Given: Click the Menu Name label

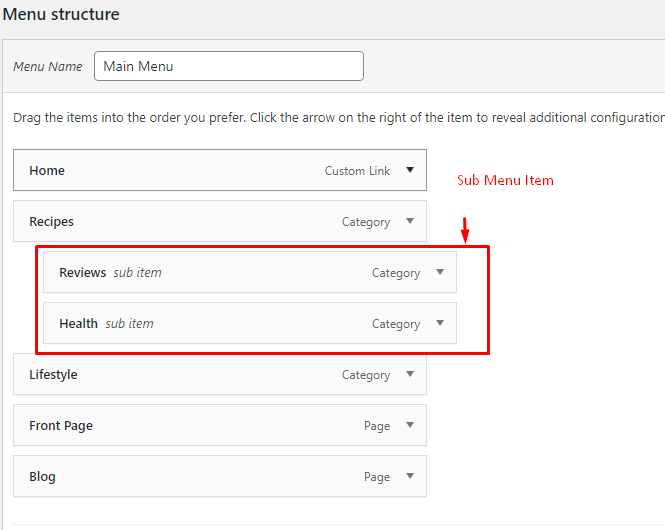Looking at the screenshot, I should (x=48, y=67).
